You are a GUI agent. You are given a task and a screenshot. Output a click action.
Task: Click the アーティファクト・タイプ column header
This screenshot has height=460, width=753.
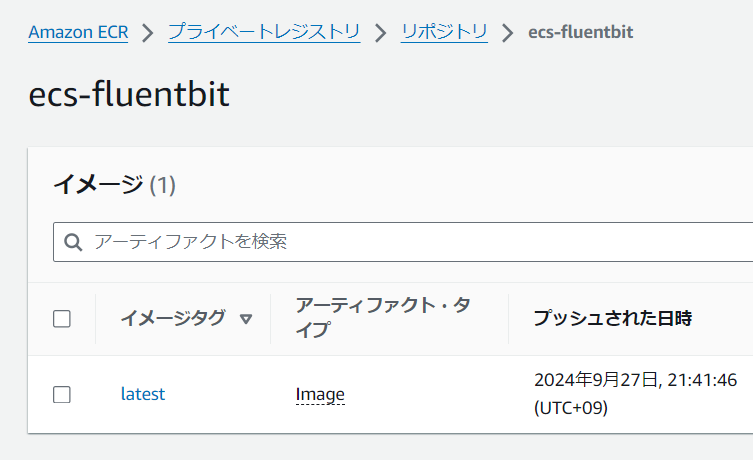pos(383,318)
